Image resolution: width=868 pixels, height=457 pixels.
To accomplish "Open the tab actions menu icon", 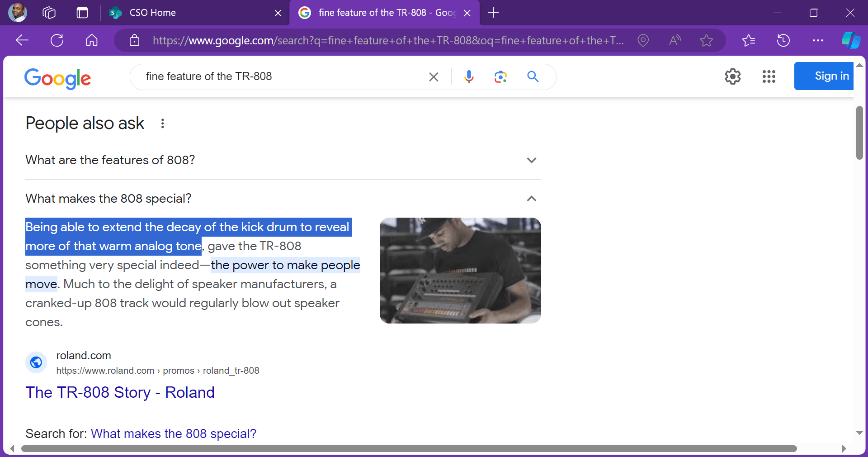I will click(82, 13).
